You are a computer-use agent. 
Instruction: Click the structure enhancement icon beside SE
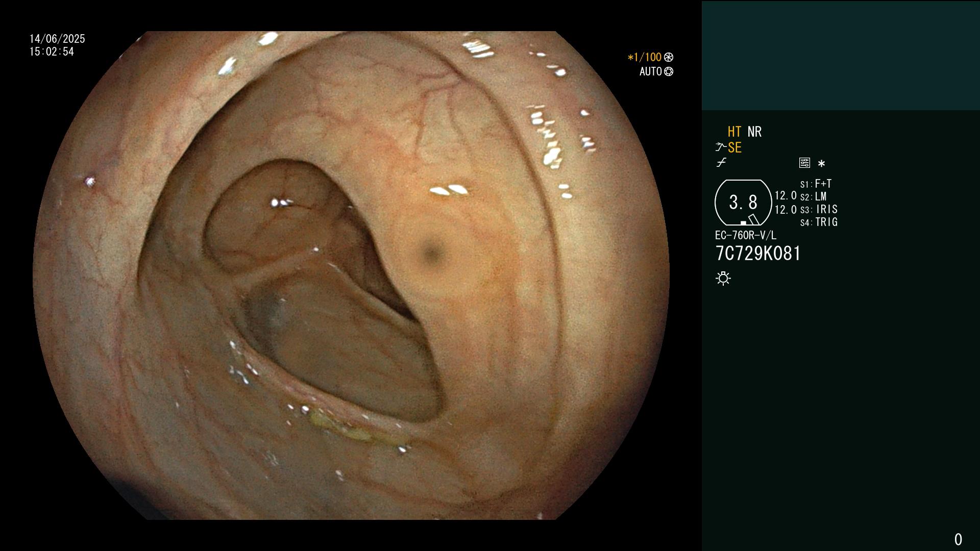(x=721, y=147)
